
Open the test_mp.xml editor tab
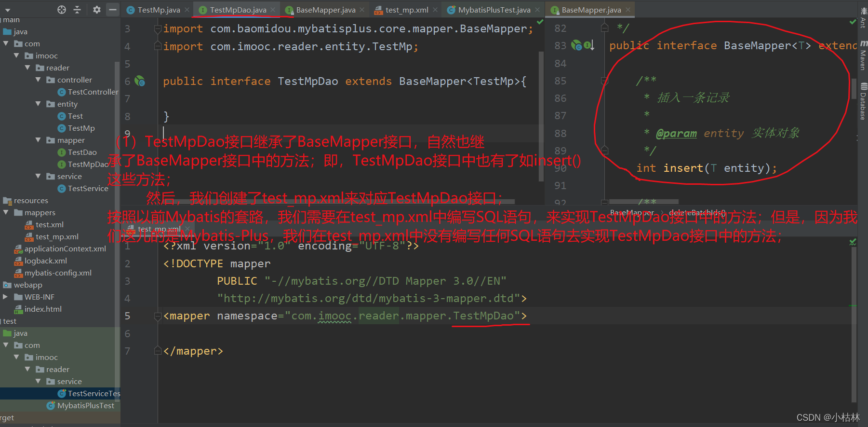[406, 10]
